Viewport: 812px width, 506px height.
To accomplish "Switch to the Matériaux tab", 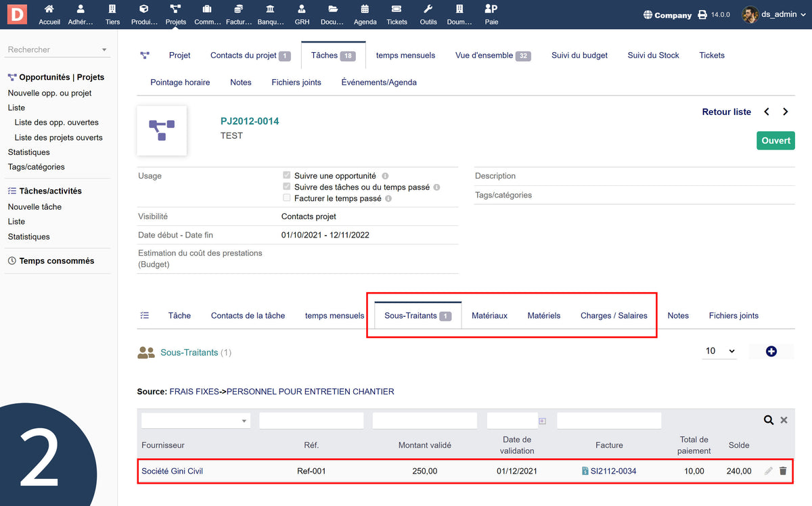I will point(489,315).
